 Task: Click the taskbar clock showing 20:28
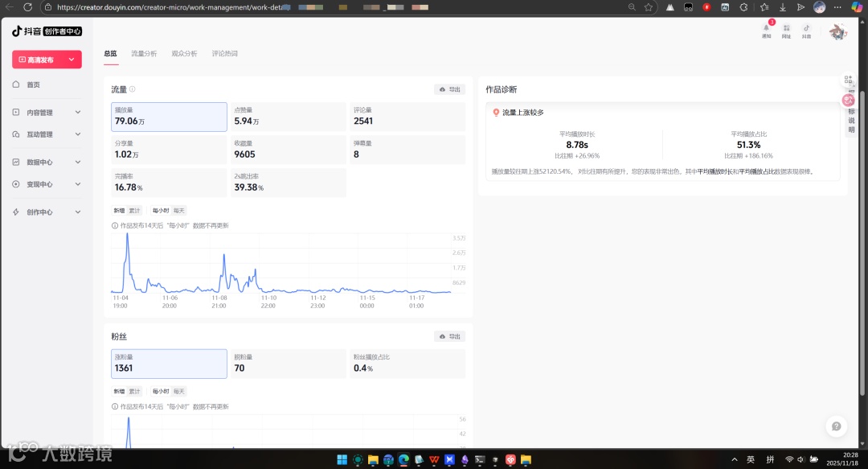pyautogui.click(x=842, y=459)
